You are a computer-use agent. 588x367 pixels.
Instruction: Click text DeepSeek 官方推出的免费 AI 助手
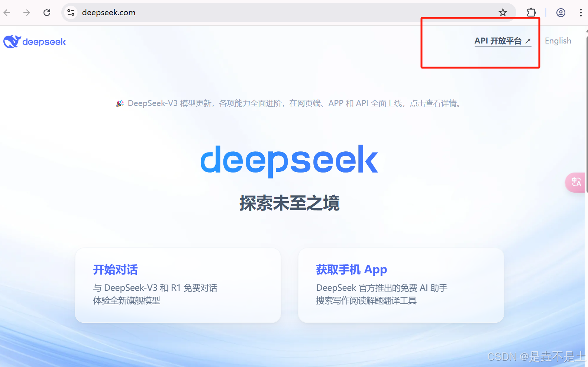pyautogui.click(x=382, y=288)
